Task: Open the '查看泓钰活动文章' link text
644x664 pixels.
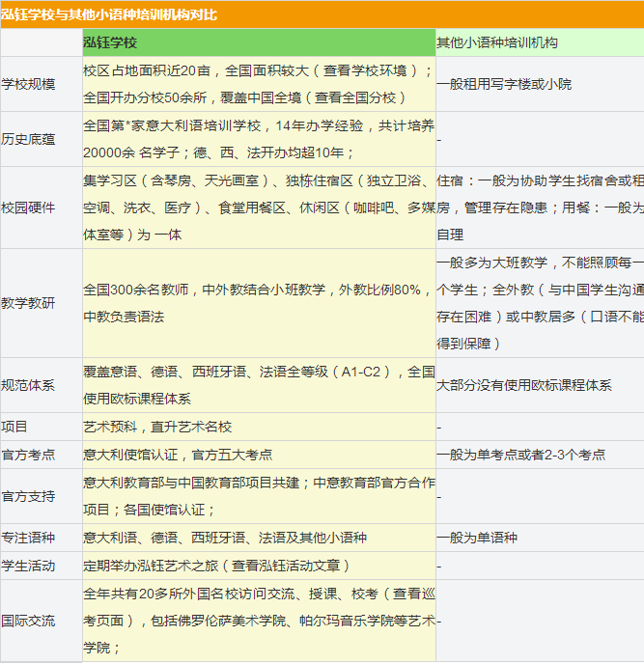Action: [x=286, y=566]
